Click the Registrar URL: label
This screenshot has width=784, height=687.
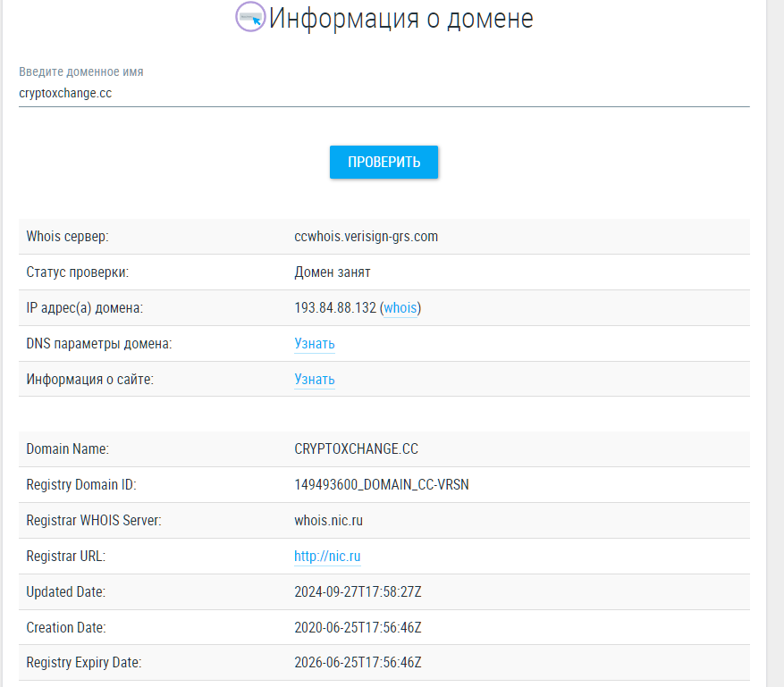click(66, 556)
